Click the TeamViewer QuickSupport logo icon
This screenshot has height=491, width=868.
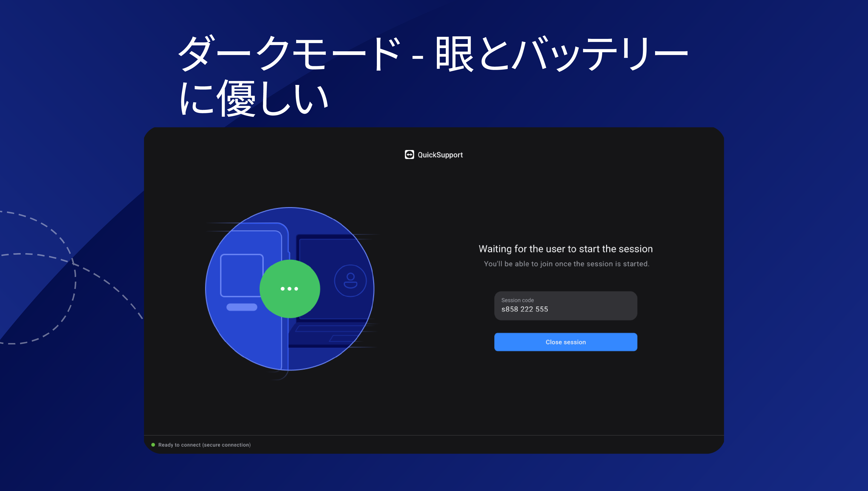tap(409, 154)
